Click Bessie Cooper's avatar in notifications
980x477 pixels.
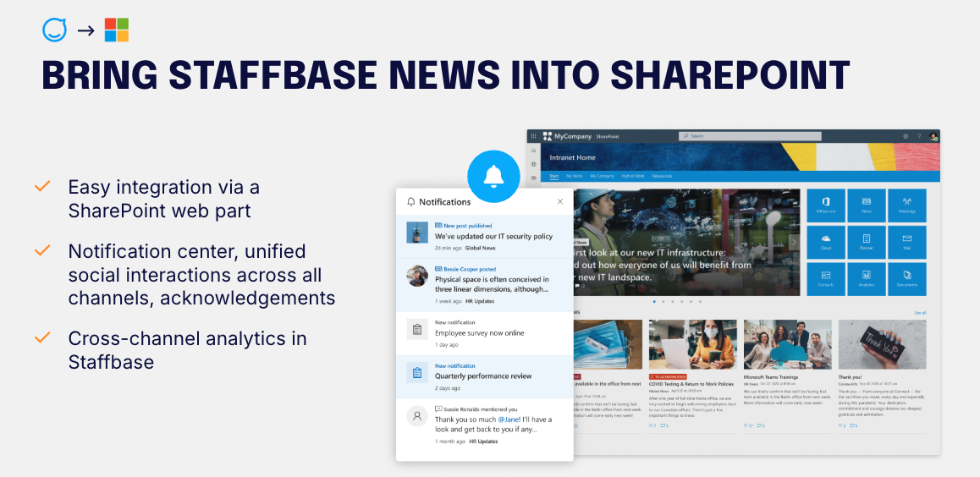click(417, 276)
